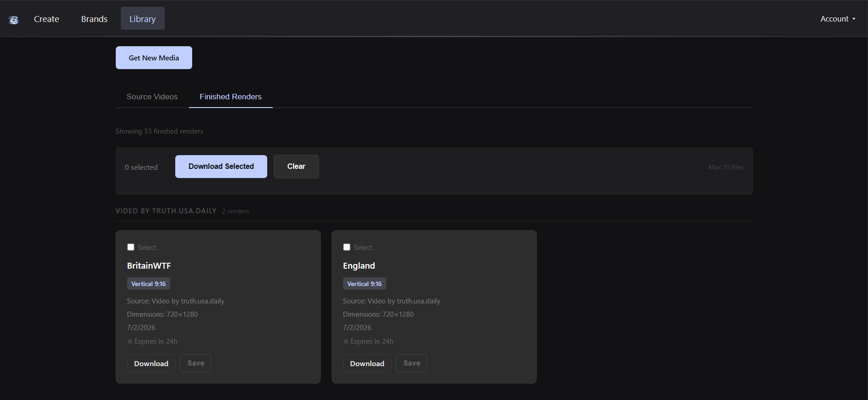The width and height of the screenshot is (868, 400).
Task: Click the '0 selected' counter text
Action: pyautogui.click(x=141, y=168)
